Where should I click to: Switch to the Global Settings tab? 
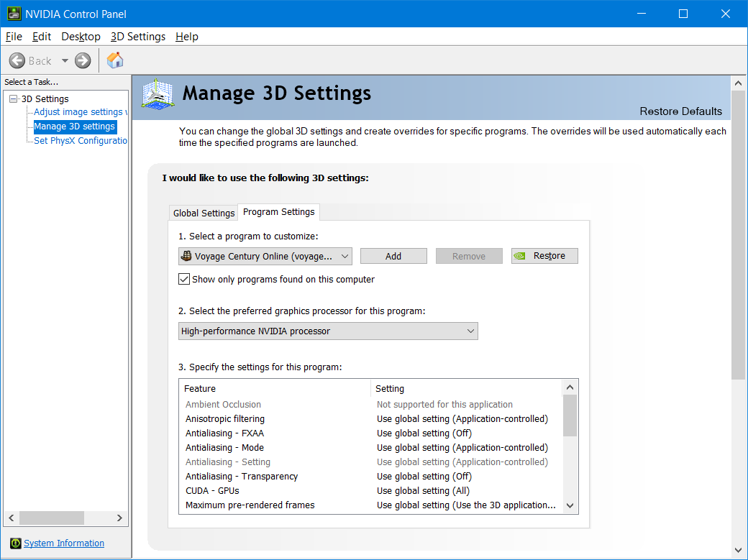pos(204,213)
